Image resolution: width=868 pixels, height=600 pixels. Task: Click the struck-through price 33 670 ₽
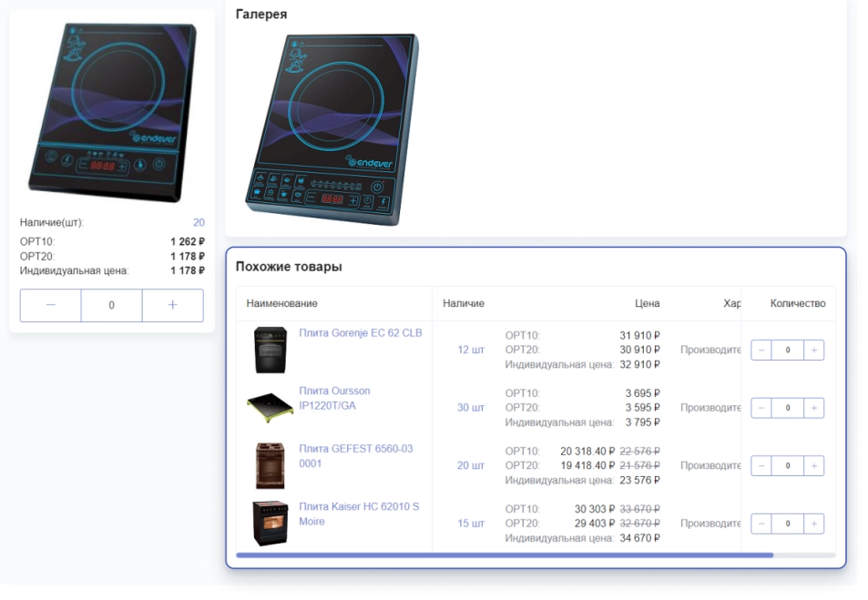click(639, 509)
